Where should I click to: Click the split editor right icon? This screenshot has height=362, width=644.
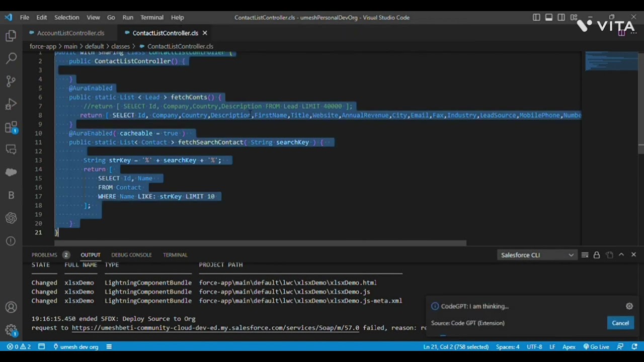[622, 33]
